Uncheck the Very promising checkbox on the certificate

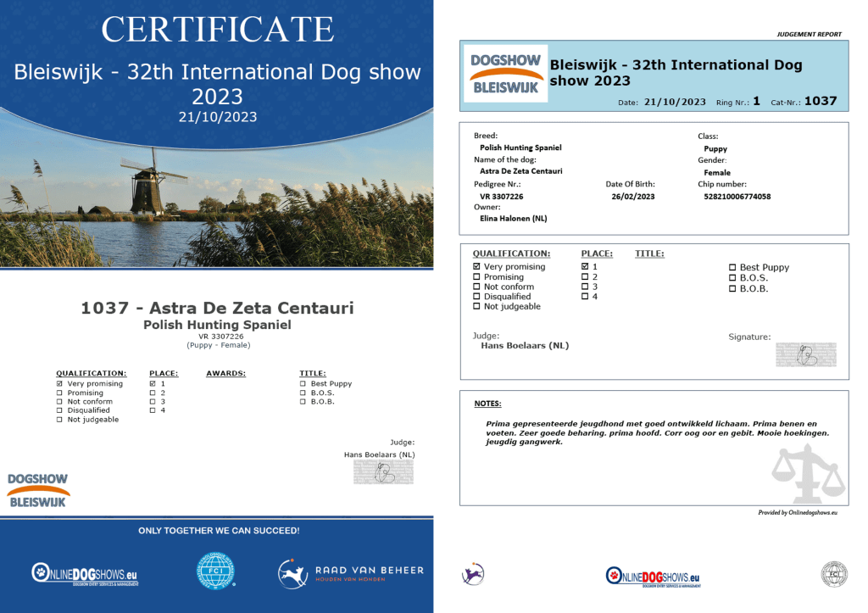point(59,384)
